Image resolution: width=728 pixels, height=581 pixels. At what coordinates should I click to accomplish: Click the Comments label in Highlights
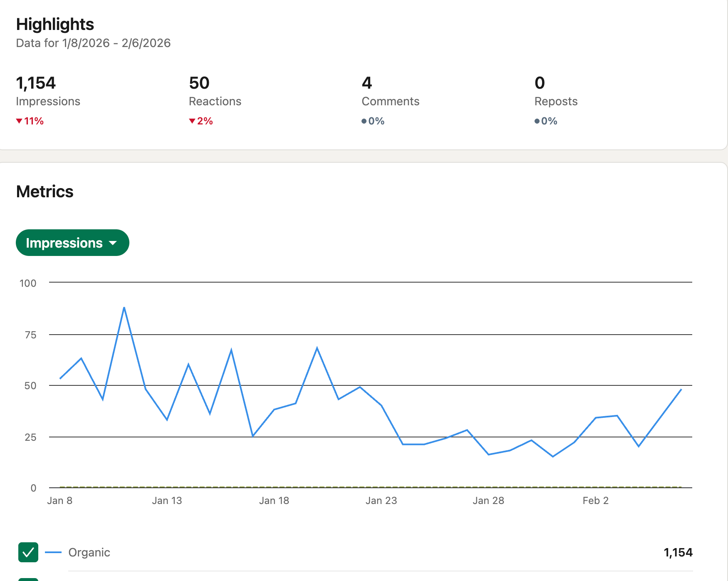pyautogui.click(x=390, y=102)
